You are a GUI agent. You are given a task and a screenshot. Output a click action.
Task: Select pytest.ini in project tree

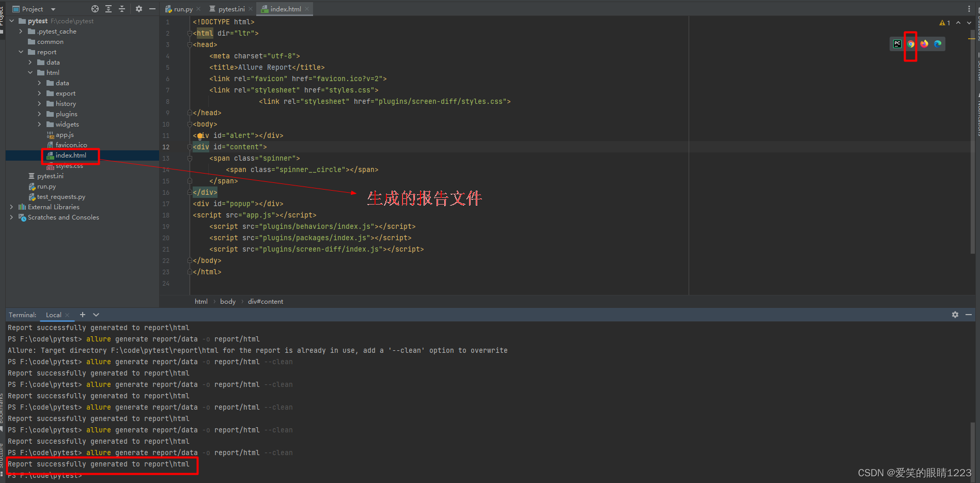pyautogui.click(x=50, y=176)
